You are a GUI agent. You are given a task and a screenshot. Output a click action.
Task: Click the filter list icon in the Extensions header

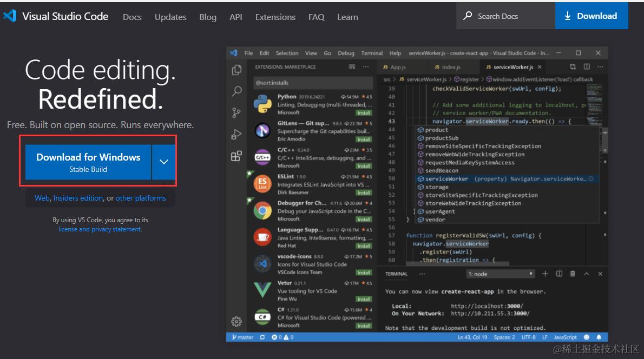pos(352,67)
